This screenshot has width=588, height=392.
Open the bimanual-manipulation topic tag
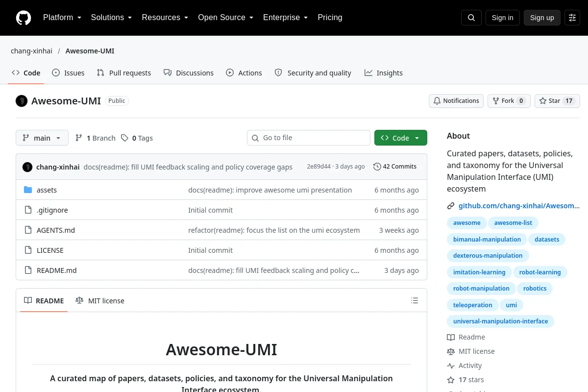[x=487, y=240]
